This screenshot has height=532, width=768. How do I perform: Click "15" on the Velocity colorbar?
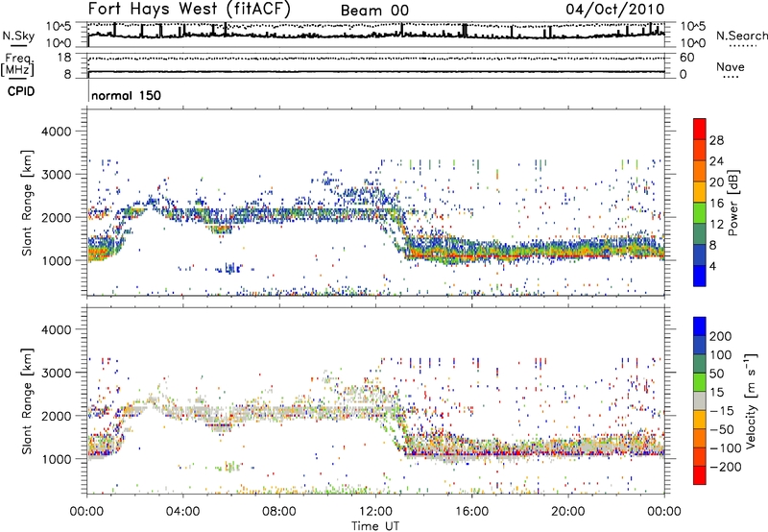click(x=716, y=393)
